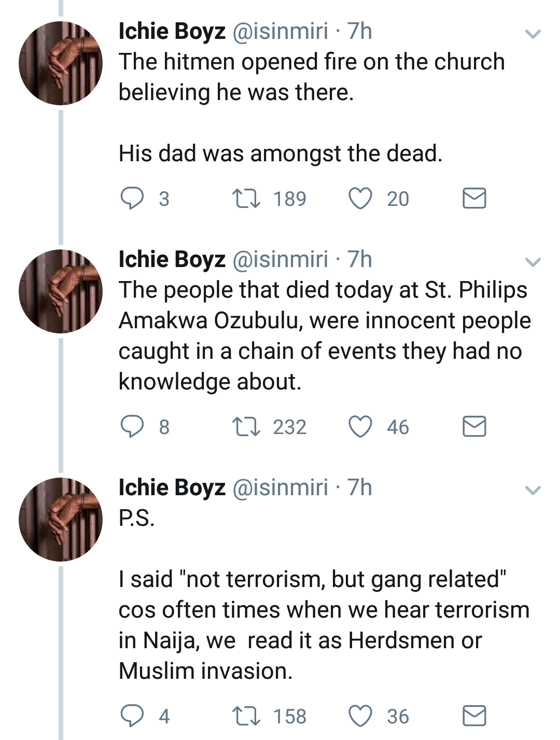The height and width of the screenshot is (740, 560).
Task: Retweet the St. Philips Amakwa Ozubulu tweet
Action: 246,427
